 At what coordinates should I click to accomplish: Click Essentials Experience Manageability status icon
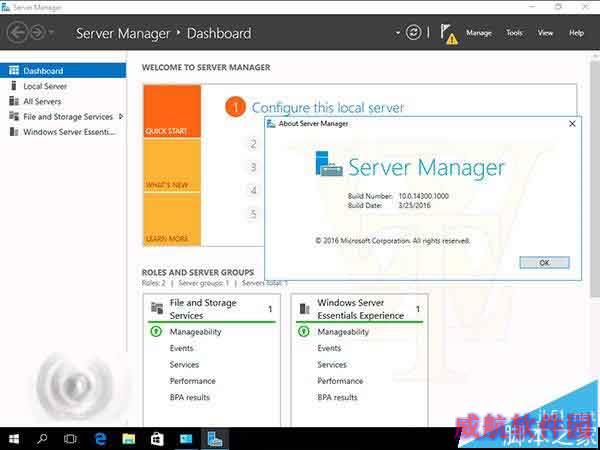click(304, 331)
